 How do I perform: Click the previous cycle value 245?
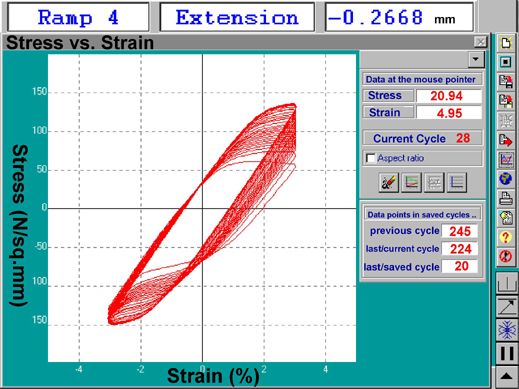click(460, 231)
